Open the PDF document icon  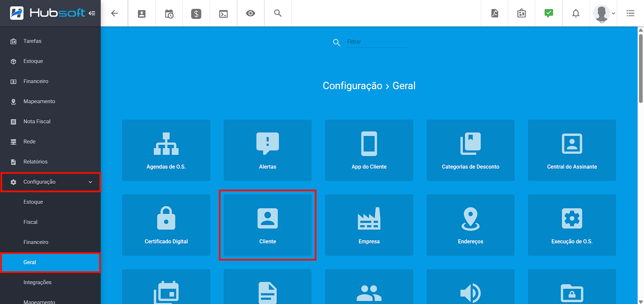[494, 13]
